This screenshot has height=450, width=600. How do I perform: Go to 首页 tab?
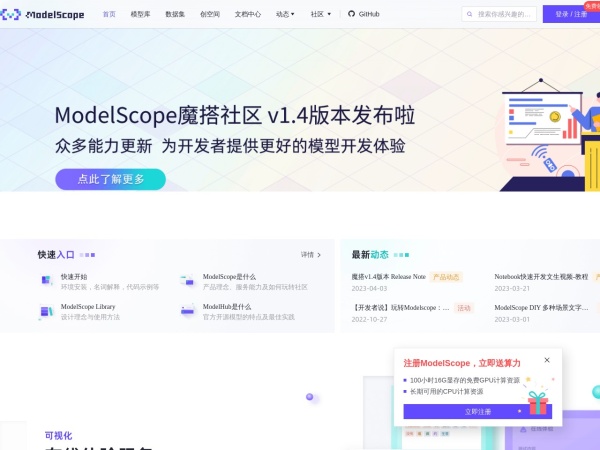click(109, 14)
